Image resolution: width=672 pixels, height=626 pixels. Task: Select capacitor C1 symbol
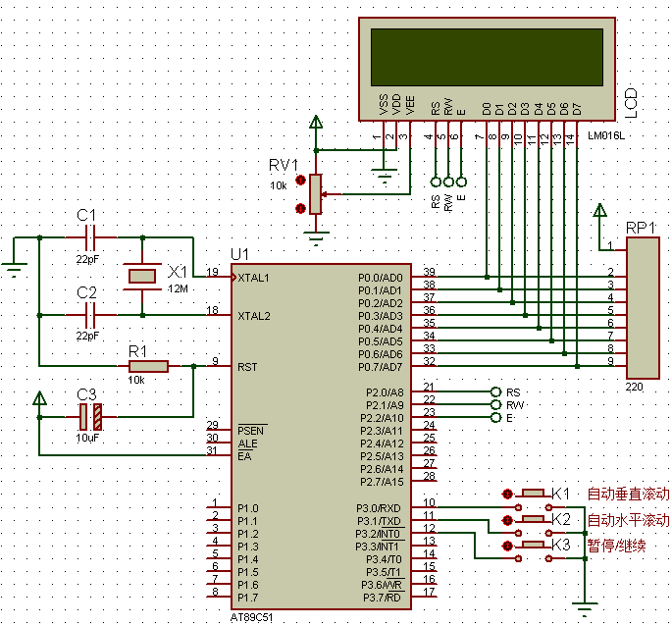tap(90, 237)
